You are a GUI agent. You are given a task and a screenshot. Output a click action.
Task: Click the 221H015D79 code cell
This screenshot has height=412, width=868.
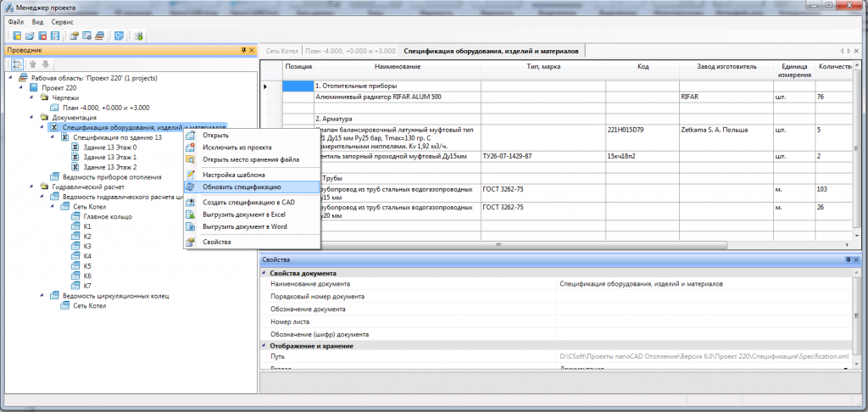[x=643, y=137]
